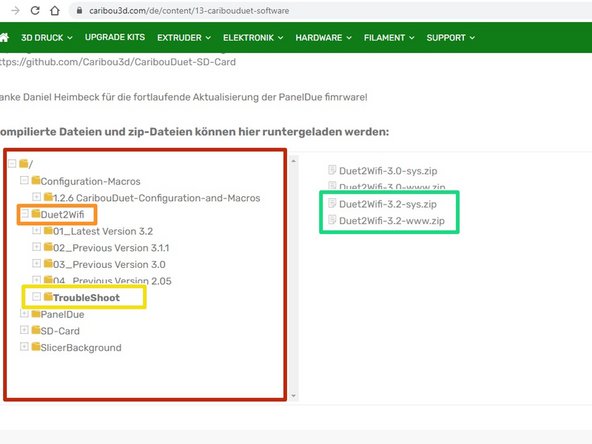Open the browser home page icon
Screen dimensions: 592x444
[x=55, y=11]
